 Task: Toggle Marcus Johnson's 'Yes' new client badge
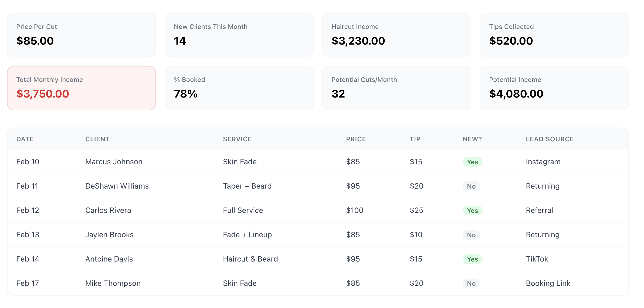click(472, 162)
